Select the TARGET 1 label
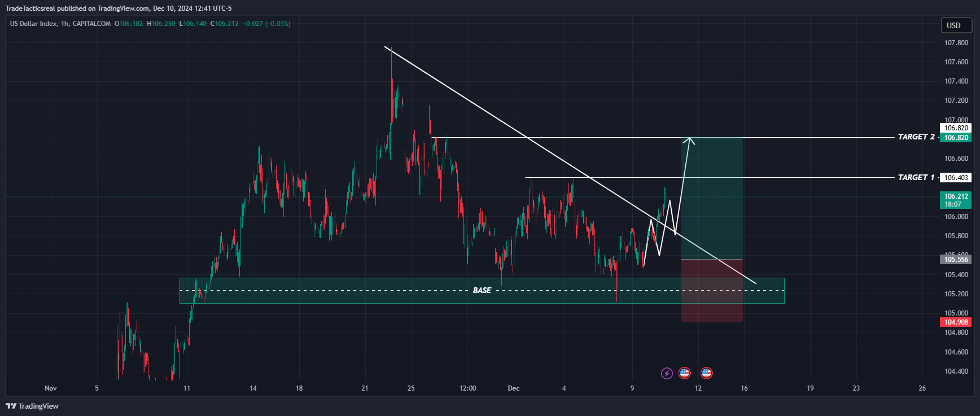 pos(916,178)
